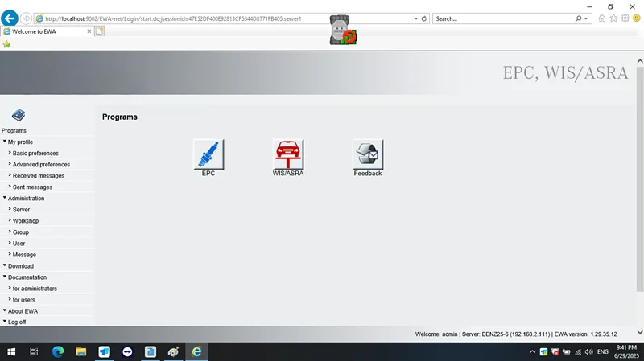
Task: Open the EPC spark plug program icon
Action: point(208,154)
